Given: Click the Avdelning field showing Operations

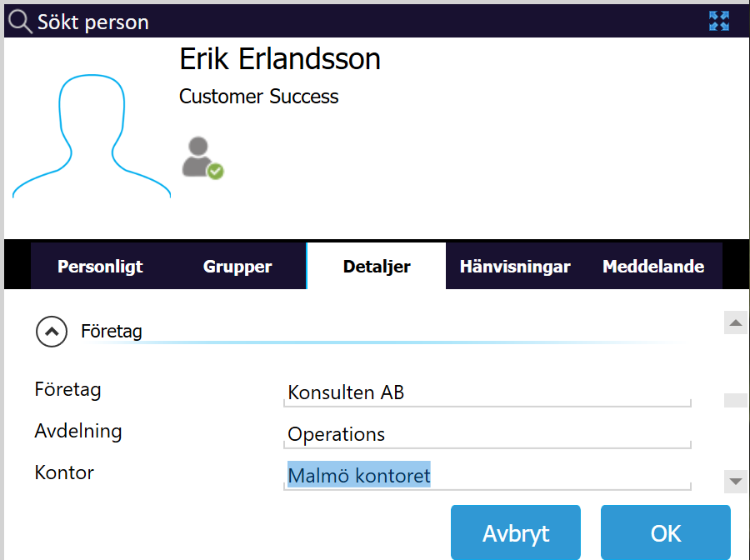Looking at the screenshot, I should [x=487, y=435].
